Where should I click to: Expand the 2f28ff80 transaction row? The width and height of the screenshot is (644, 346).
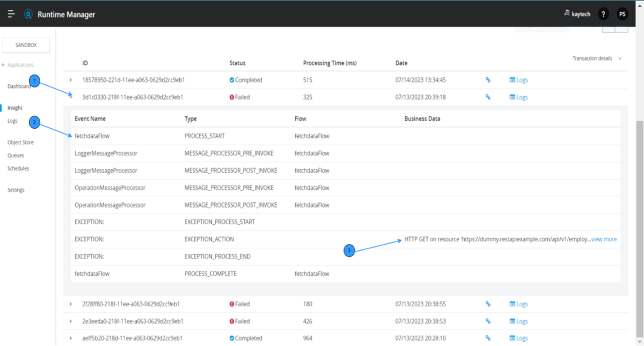[x=70, y=304]
